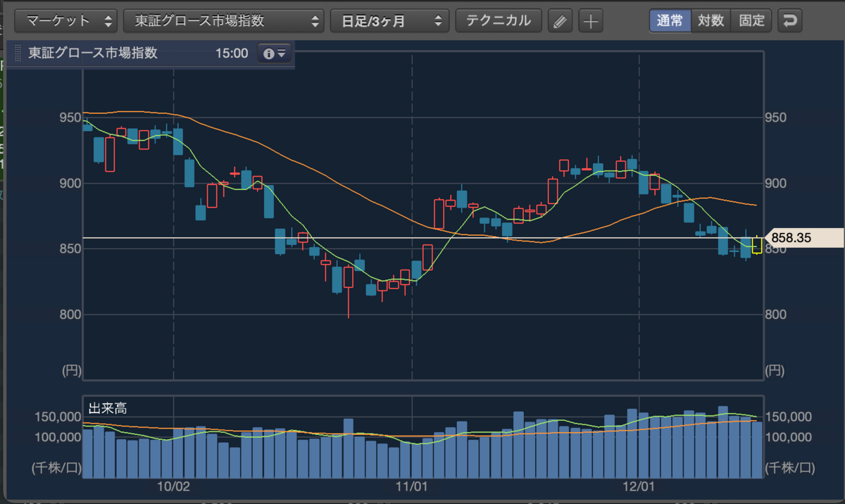Click the dotted grip handle beside 東証グロース市場指数
Image resolution: width=845 pixels, height=504 pixels.
[18, 53]
